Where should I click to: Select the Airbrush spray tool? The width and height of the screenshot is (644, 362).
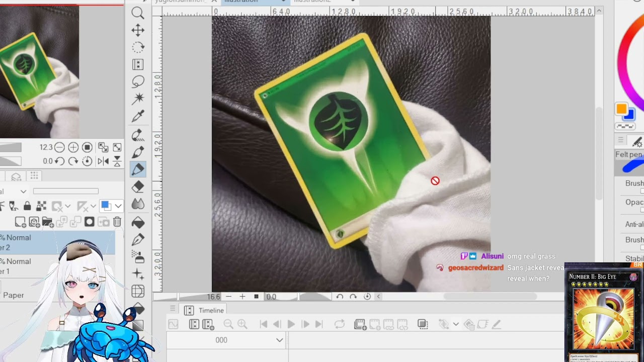[x=138, y=257]
